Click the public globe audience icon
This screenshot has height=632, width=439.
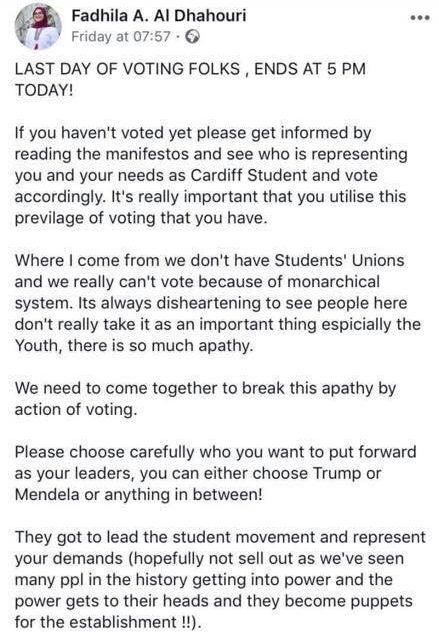pyautogui.click(x=192, y=37)
